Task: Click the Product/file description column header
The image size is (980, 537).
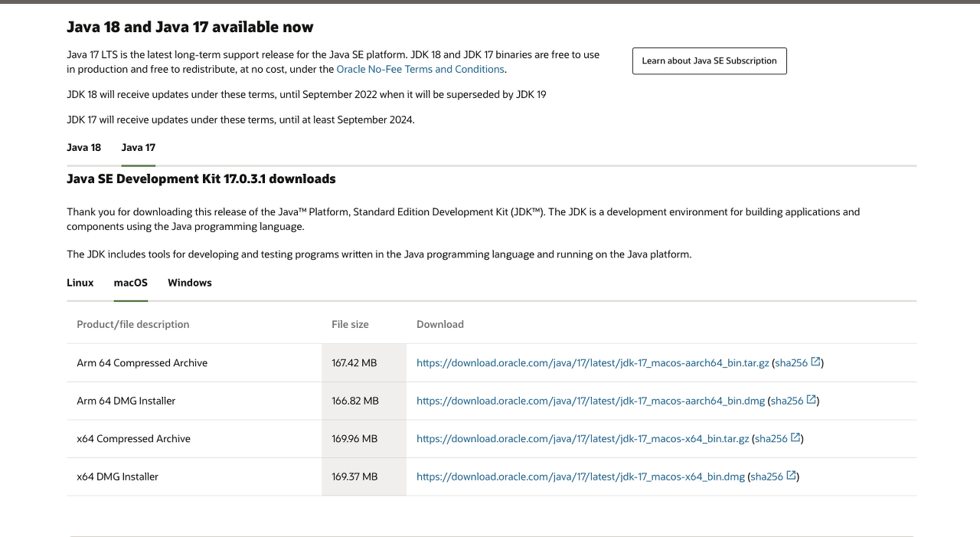Action: point(132,324)
